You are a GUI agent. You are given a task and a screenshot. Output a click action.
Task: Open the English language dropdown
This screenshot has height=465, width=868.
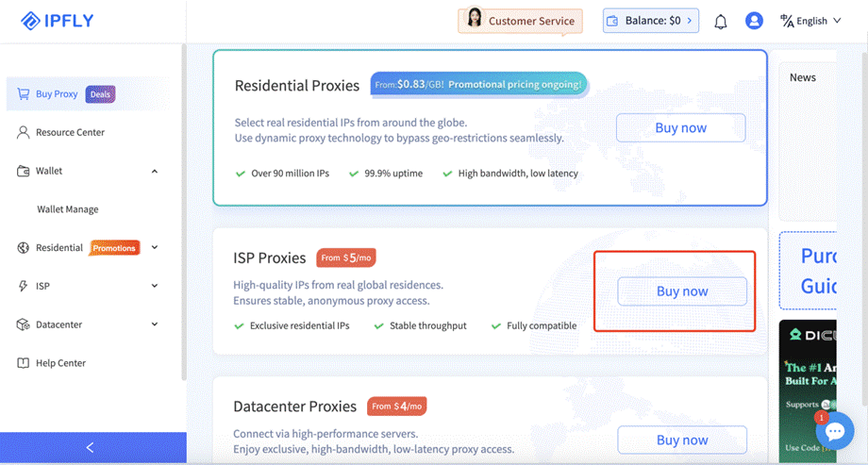coord(810,21)
